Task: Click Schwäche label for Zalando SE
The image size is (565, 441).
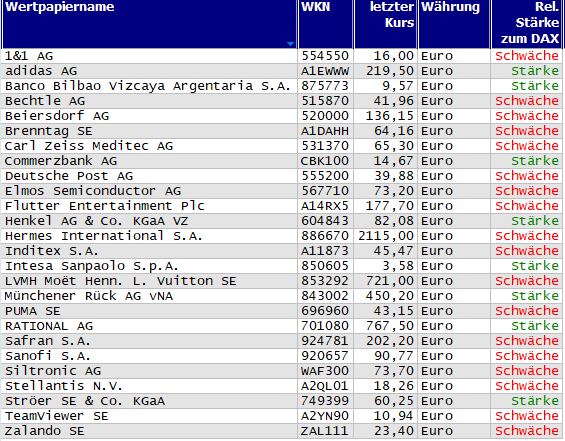Action: pos(527,431)
